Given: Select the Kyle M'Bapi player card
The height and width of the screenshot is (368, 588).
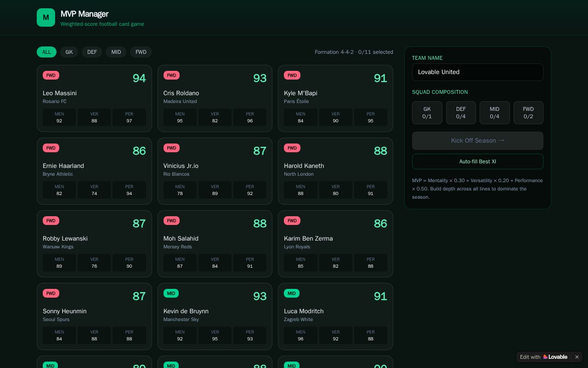Looking at the screenshot, I should click(335, 98).
